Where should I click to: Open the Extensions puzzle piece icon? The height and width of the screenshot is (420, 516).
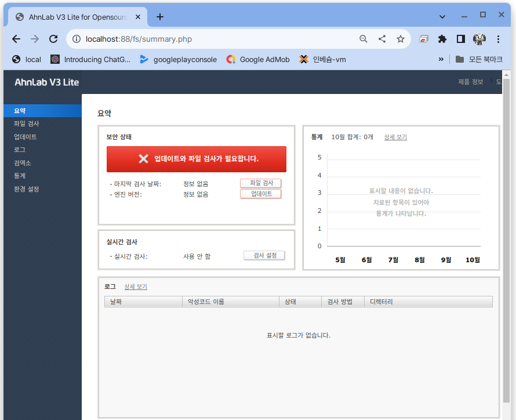click(442, 39)
